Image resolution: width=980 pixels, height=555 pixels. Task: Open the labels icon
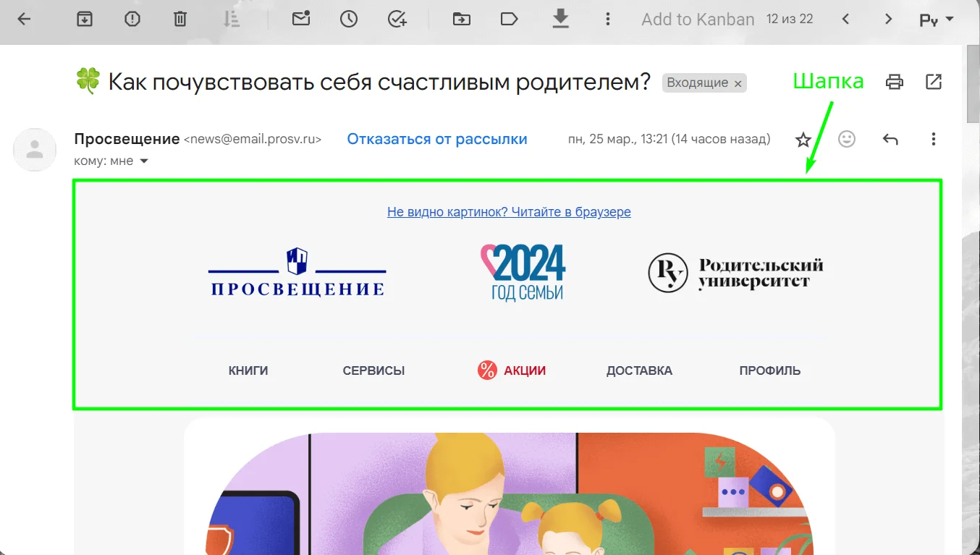pyautogui.click(x=510, y=20)
